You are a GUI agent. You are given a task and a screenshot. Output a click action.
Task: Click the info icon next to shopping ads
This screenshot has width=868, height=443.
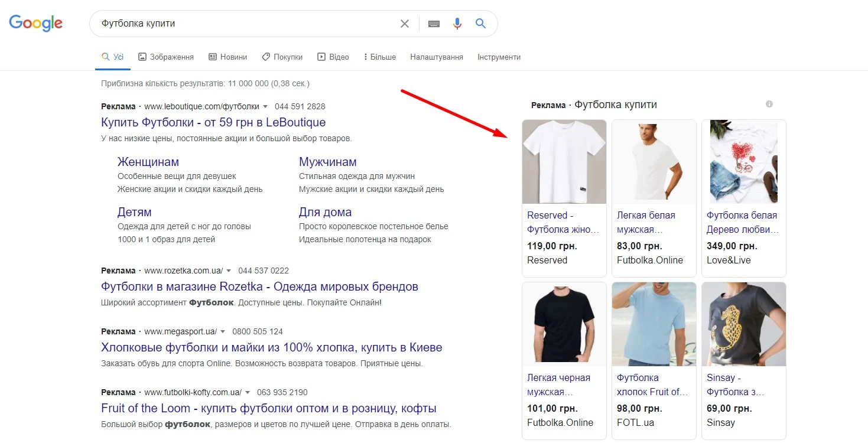click(769, 103)
